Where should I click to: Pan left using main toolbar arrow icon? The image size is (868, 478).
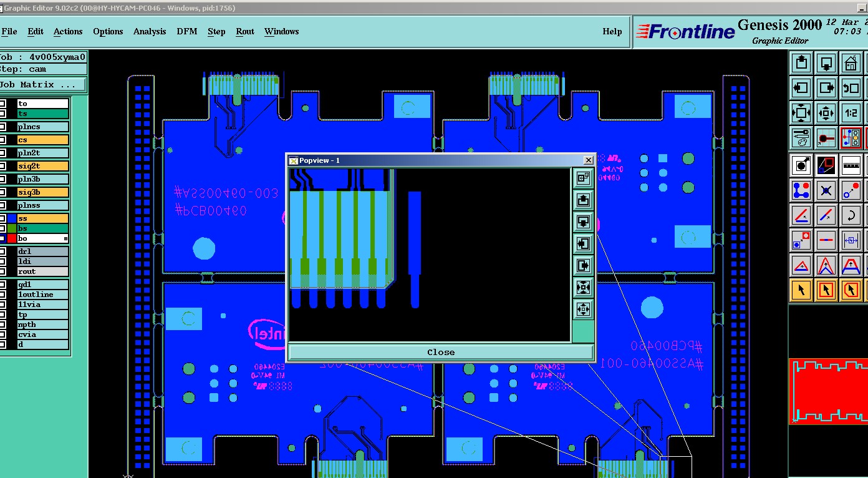pyautogui.click(x=801, y=88)
